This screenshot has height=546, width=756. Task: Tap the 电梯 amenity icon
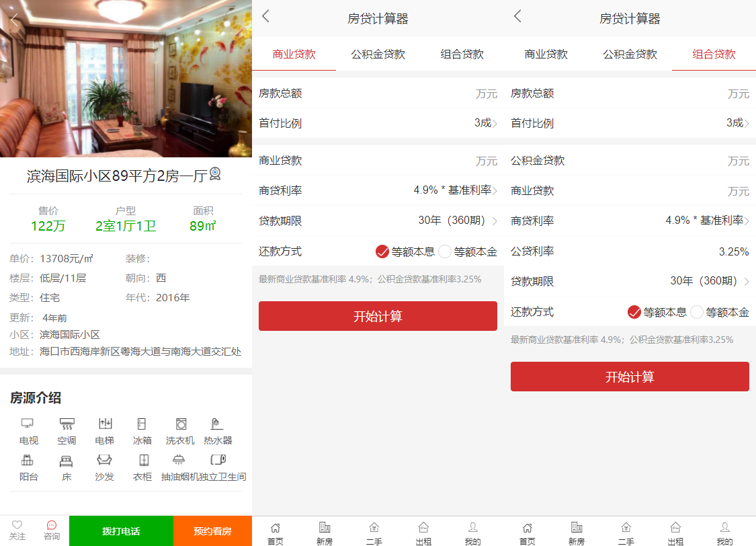pyautogui.click(x=105, y=424)
